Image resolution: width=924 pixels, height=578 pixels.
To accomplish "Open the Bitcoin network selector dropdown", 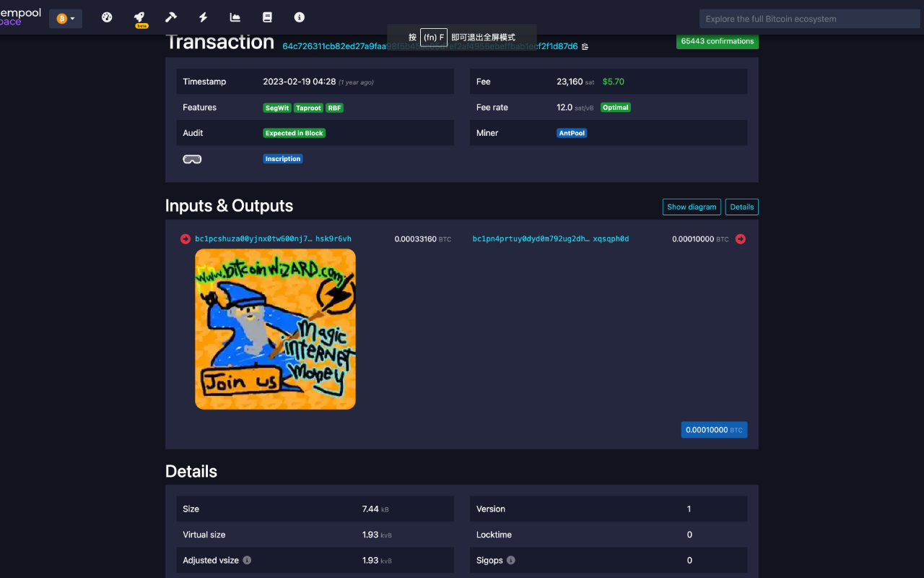I will click(x=66, y=19).
